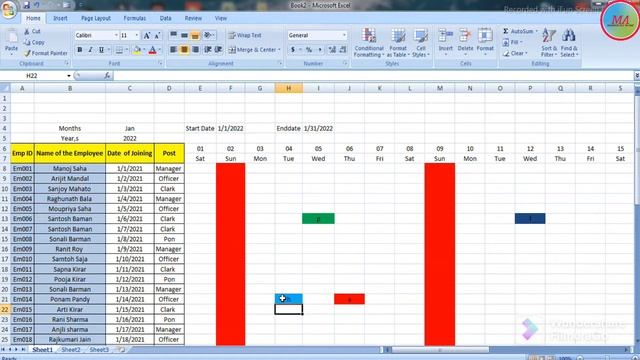The image size is (640, 360).
Task: Click the orientation icon
Action: point(208,36)
